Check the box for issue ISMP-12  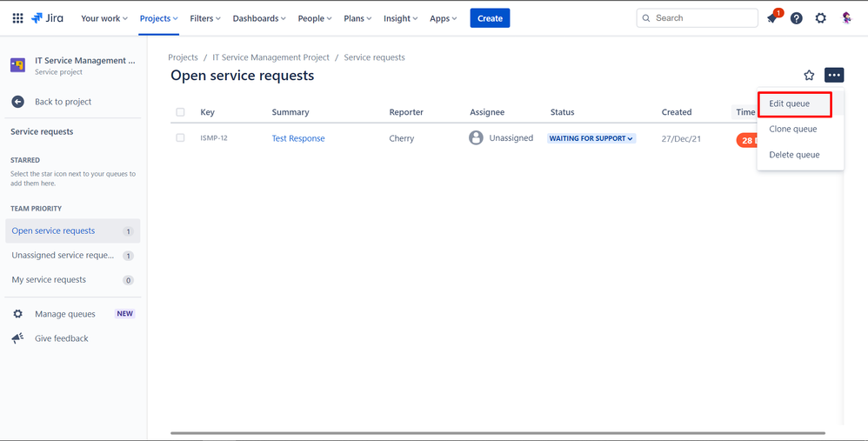pos(180,137)
